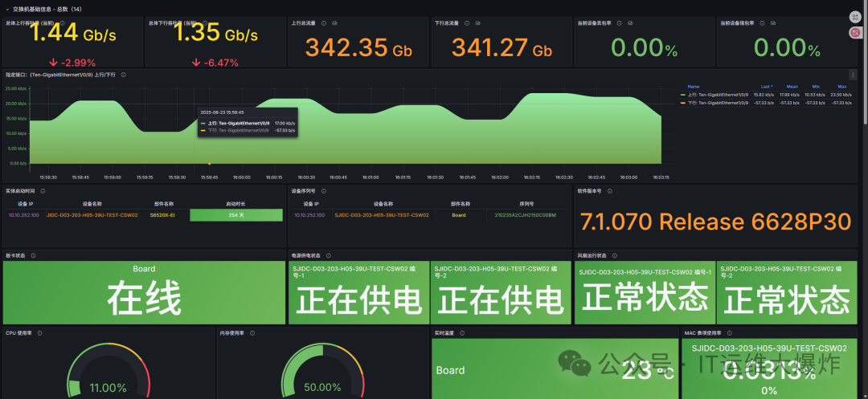Image resolution: width=868 pixels, height=399 pixels.
Task: Click 正常状态 tile for fan 编号-1
Action: pyautogui.click(x=645, y=293)
